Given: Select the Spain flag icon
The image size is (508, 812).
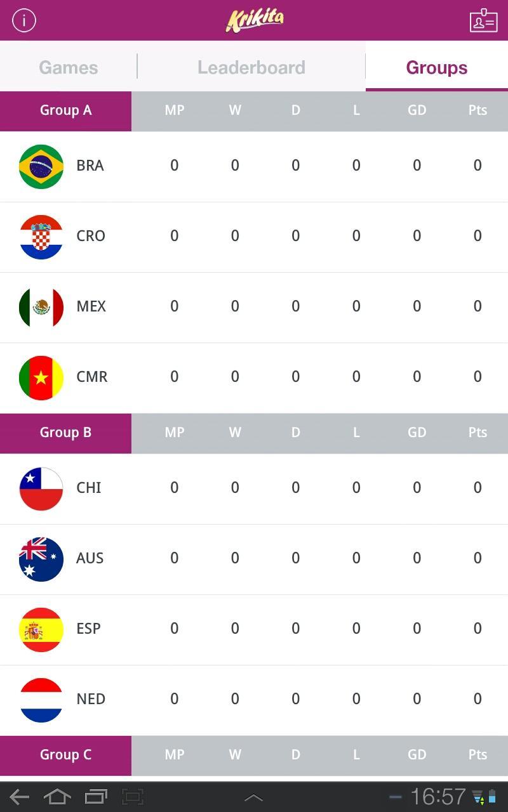Looking at the screenshot, I should click(41, 629).
